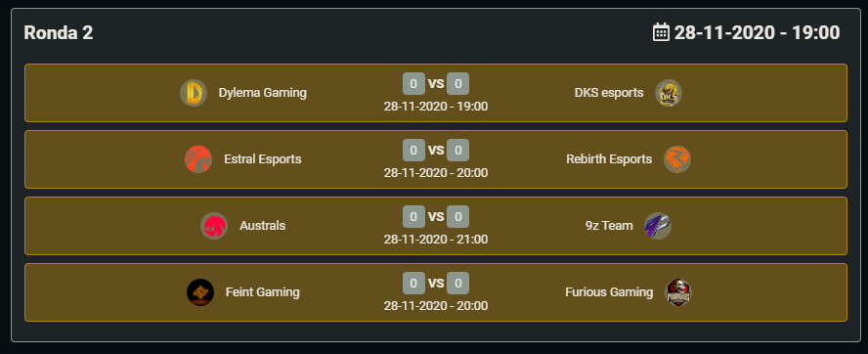This screenshot has width=868, height=354.
Task: Select the Furious Gaming logo
Action: point(678,292)
